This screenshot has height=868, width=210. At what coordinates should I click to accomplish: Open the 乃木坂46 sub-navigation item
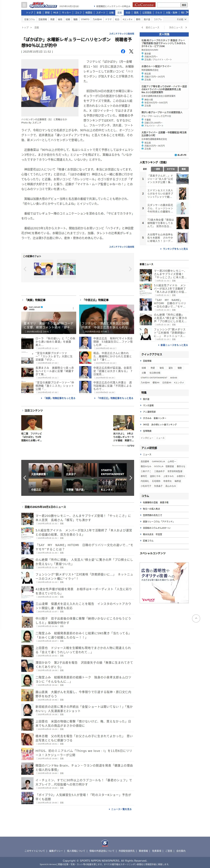(97, 19)
